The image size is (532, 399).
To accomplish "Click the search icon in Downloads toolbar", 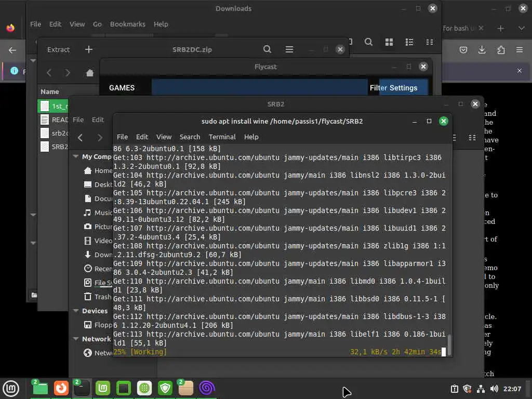I will pos(368,42).
